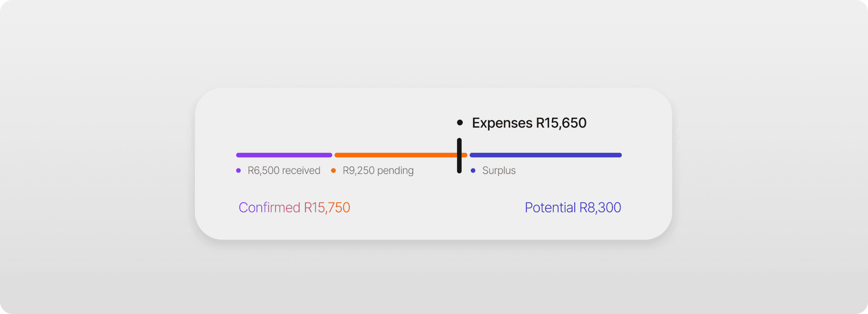Click the Potential R8,300 total
Image resolution: width=868 pixels, height=314 pixels.
click(573, 208)
